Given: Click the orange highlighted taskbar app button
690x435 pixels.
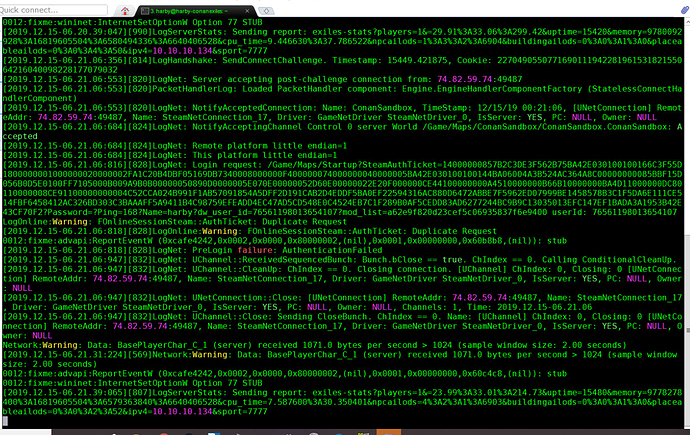Looking at the screenshot, I should pos(389,432).
